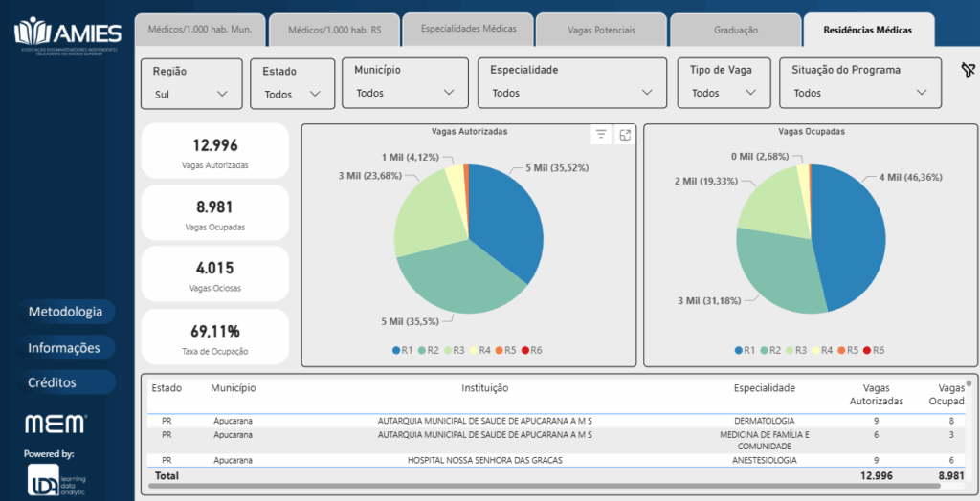Viewport: 980px width, 501px height.
Task: Click the MEM logo in sidebar
Action: 56,424
